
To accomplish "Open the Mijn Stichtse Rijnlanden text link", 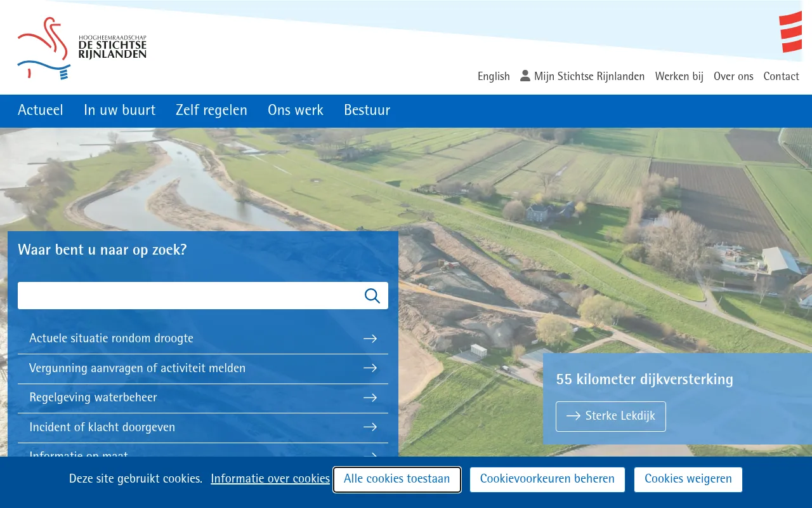I will 589,76.
